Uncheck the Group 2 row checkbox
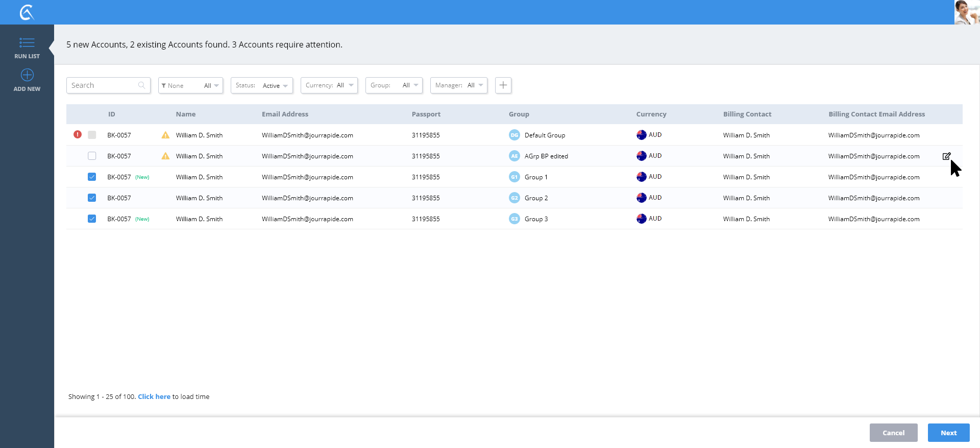Screen dimensions: 980x448 point(92,198)
